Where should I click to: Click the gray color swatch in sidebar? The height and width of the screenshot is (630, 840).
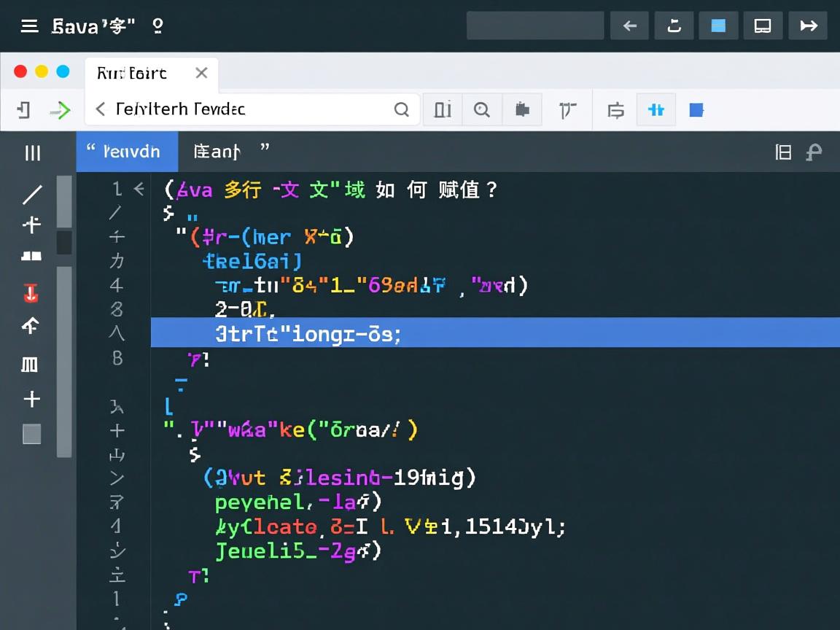(x=31, y=434)
